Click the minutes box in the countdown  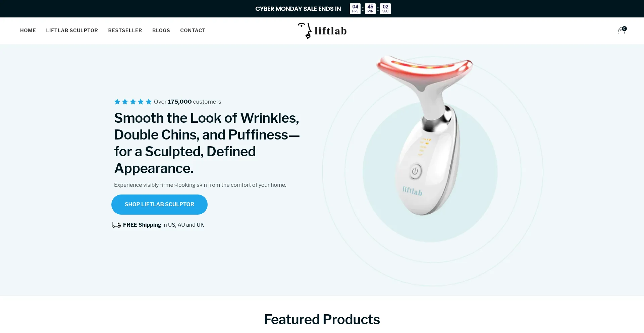(370, 9)
